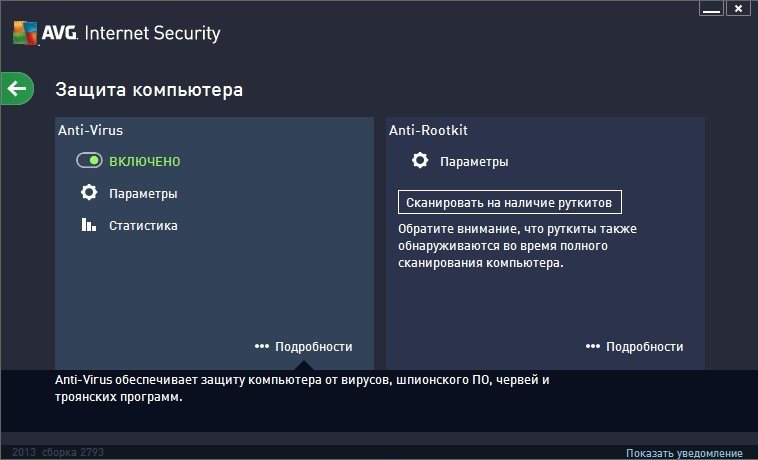The image size is (758, 460).
Task: Select the Anti-Virus panel title
Action: point(90,130)
